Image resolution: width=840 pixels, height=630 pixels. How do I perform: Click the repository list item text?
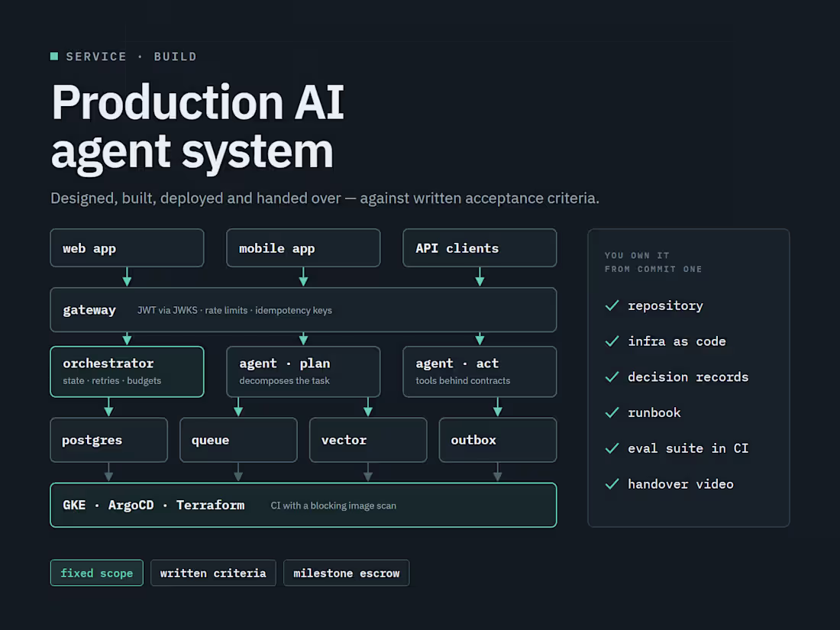click(665, 306)
